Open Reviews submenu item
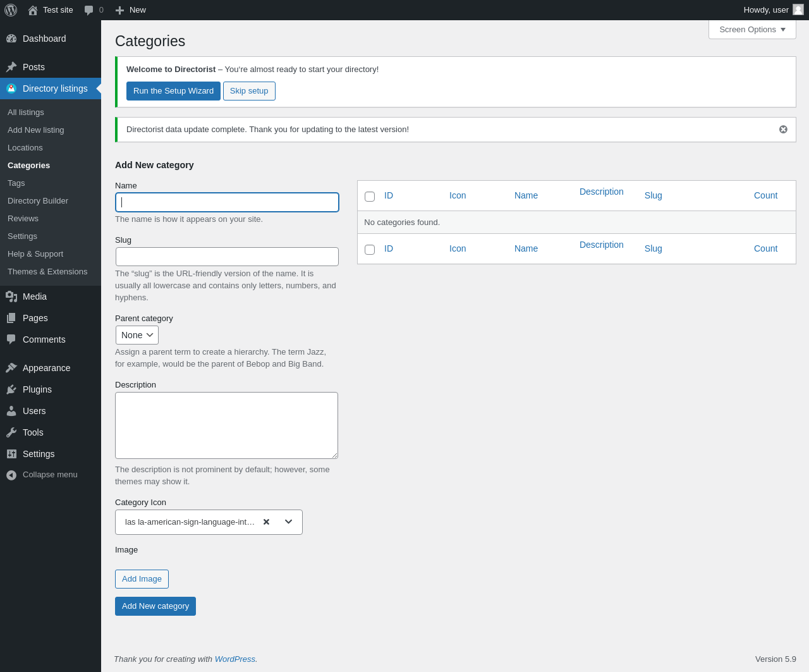Image resolution: width=809 pixels, height=672 pixels. [x=23, y=219]
